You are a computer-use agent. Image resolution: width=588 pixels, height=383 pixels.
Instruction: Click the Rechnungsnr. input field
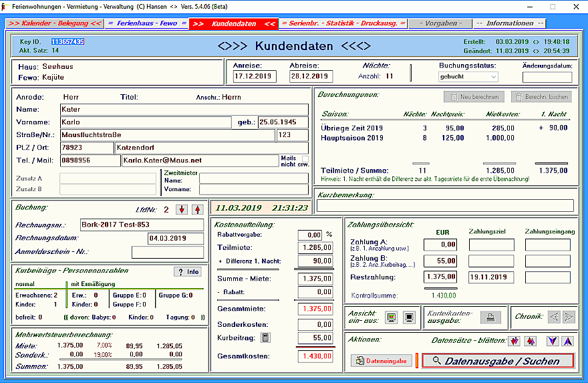(x=142, y=225)
